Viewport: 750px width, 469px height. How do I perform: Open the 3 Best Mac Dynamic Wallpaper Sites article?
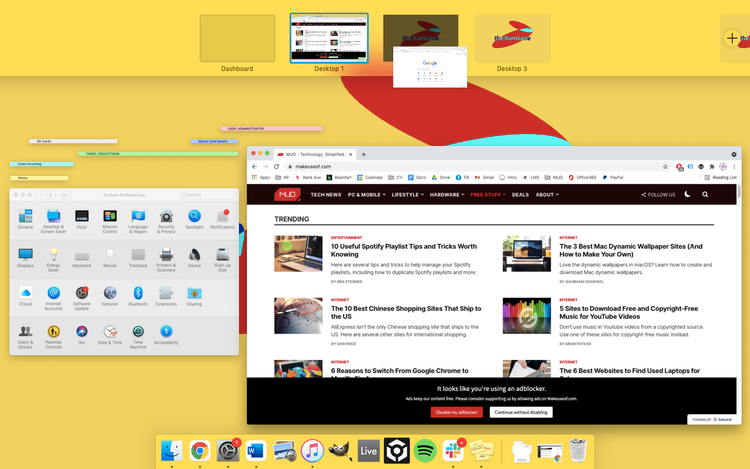pos(631,250)
